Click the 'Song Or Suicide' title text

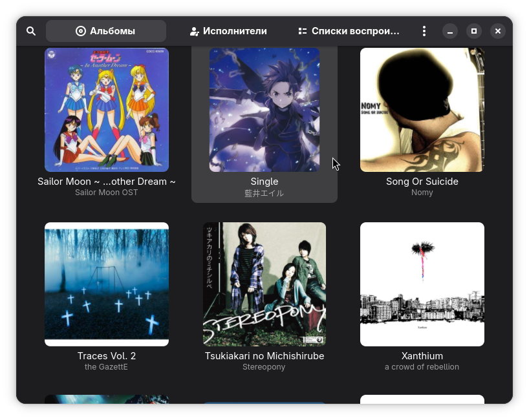point(422,182)
